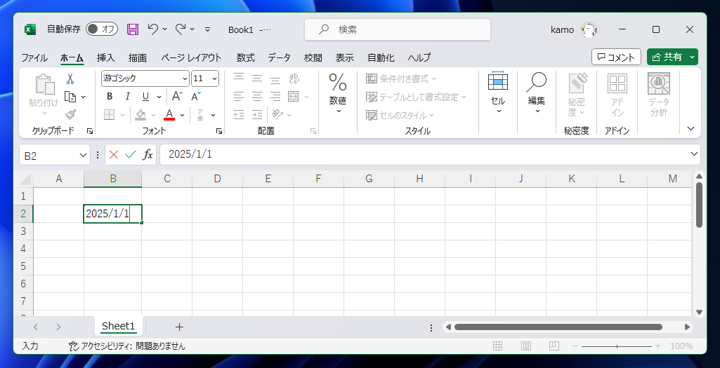Switch to Page Break Preview in status bar
The width and height of the screenshot is (720, 368).
[554, 346]
